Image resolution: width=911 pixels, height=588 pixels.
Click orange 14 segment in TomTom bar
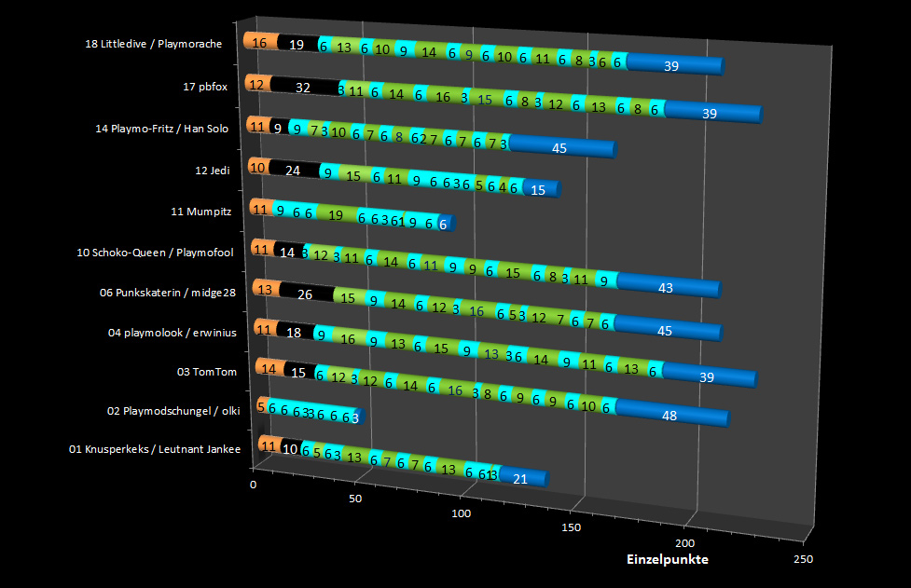(269, 368)
